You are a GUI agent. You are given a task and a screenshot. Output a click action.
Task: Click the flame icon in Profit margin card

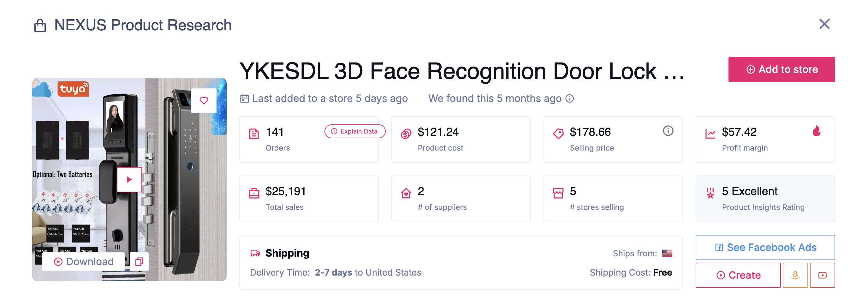(x=816, y=131)
